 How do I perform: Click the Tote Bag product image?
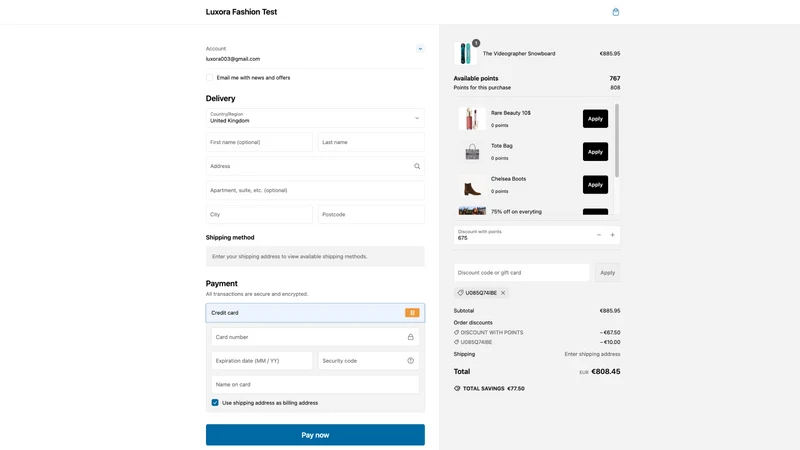tap(472, 152)
